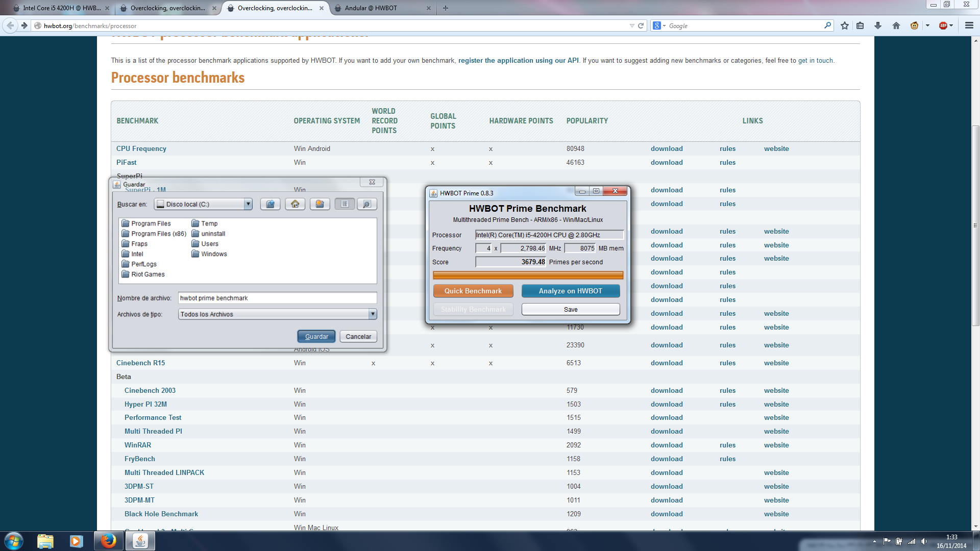This screenshot has height=551, width=980.
Task: Switch Guardar dialog to list view
Action: point(345,204)
